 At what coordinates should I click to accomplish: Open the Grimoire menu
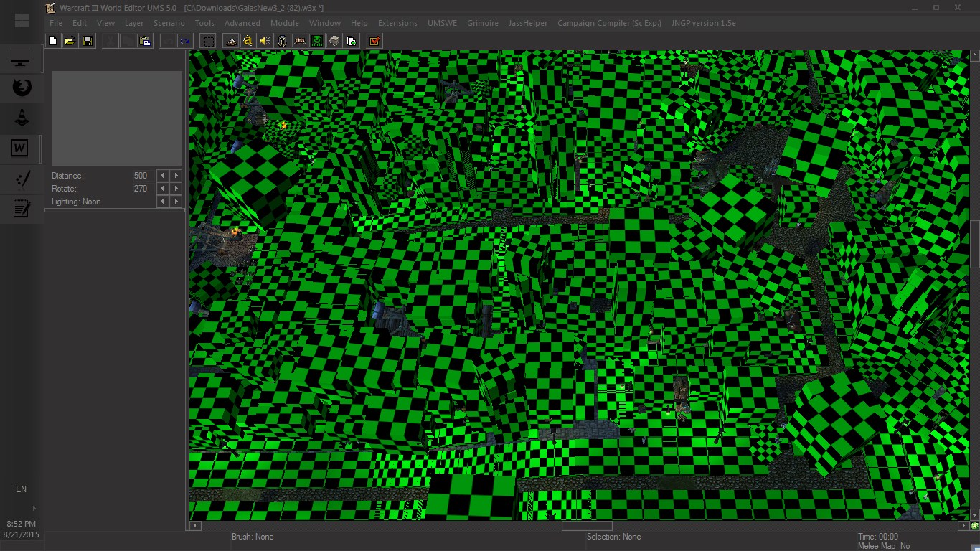click(483, 23)
